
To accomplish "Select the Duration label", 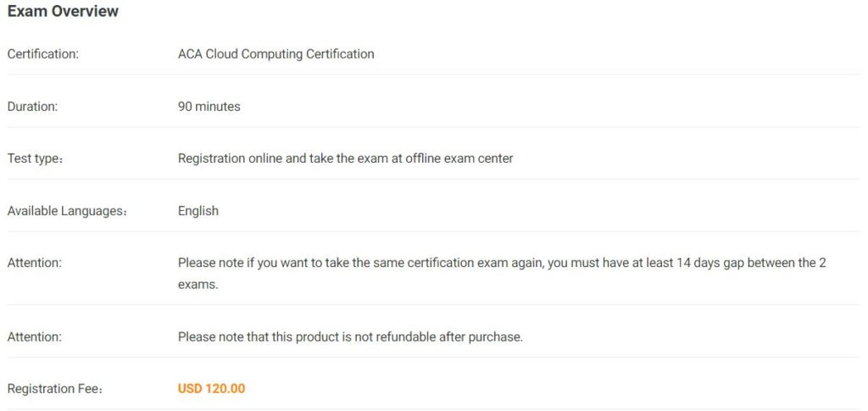I will tap(32, 107).
